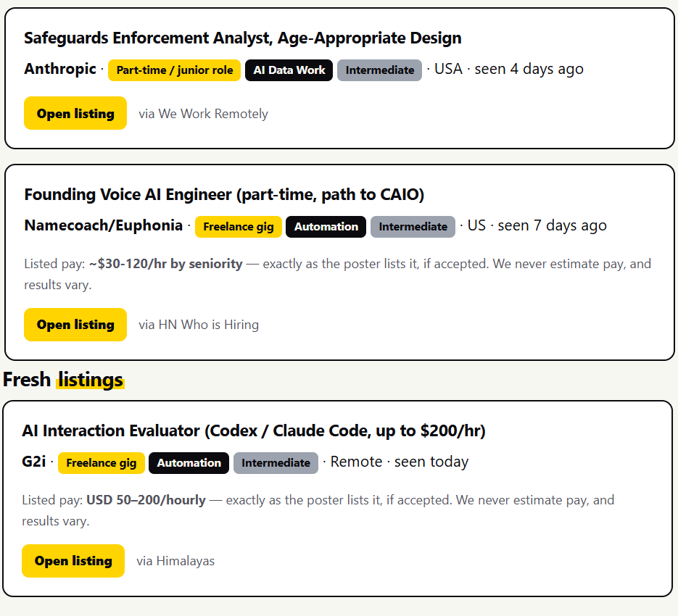Click 'Remote · seen today' text
Screen dimensions: 678x616
pos(400,462)
